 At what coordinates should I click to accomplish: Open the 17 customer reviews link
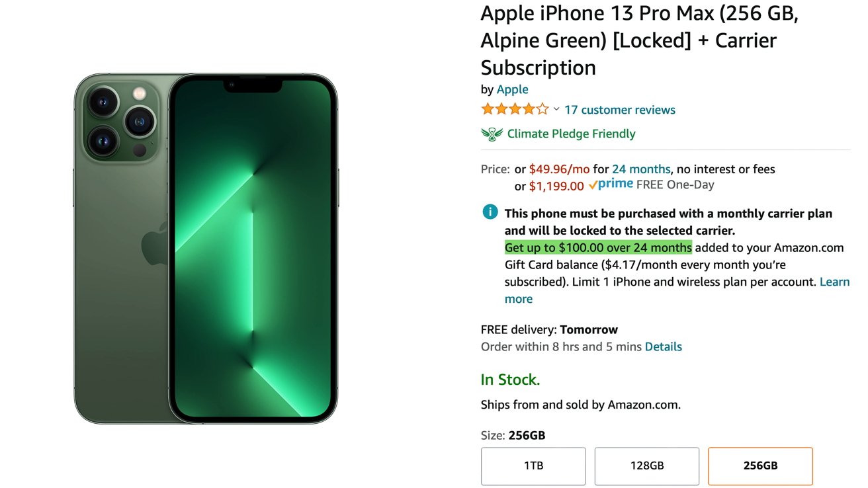click(x=619, y=110)
